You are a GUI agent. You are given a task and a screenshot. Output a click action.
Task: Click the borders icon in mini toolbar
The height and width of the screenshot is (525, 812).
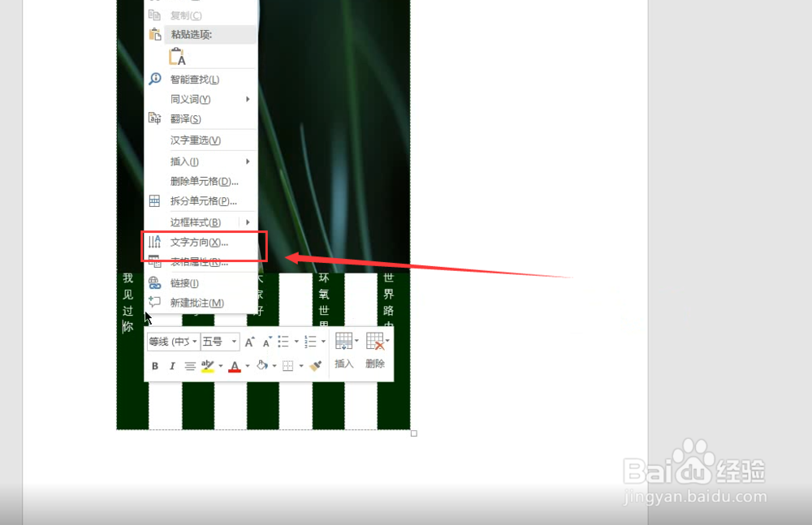click(288, 366)
